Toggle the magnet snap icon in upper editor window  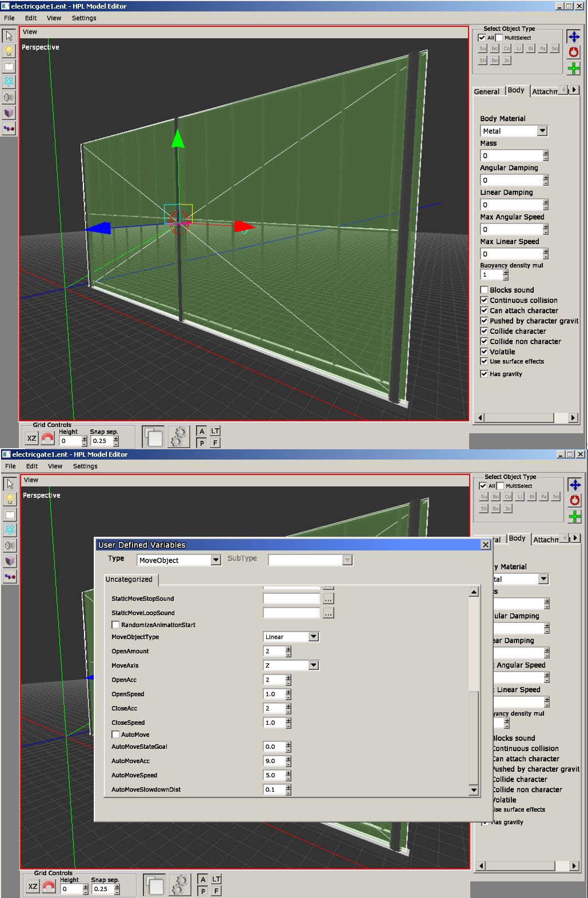(48, 438)
